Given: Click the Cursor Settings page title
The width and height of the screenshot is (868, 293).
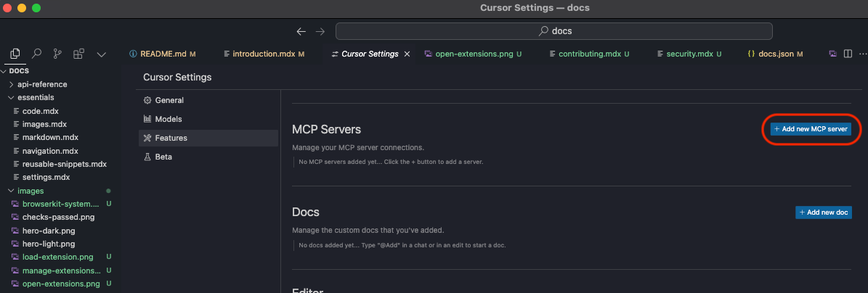Looking at the screenshot, I should point(177,78).
